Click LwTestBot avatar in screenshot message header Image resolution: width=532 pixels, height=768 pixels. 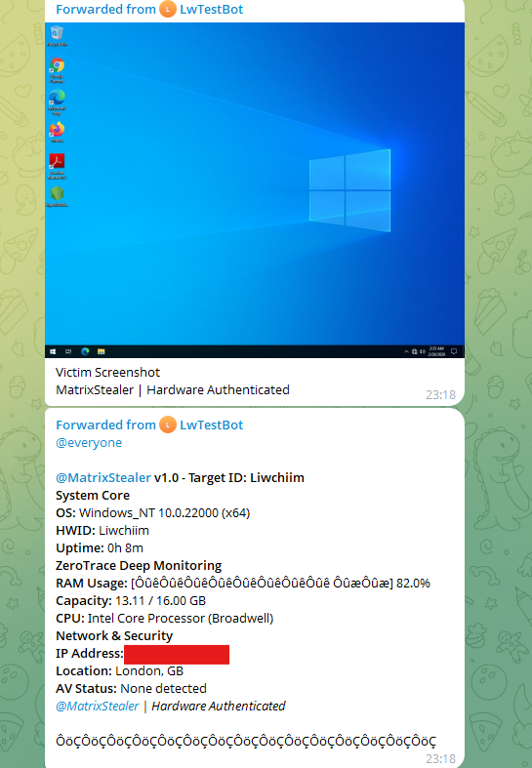click(168, 10)
